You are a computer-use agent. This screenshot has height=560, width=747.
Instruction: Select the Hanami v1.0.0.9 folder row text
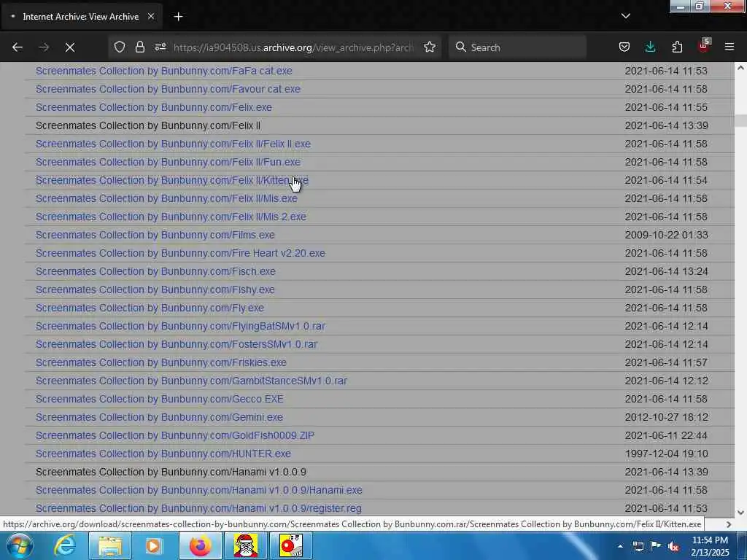[x=171, y=472]
